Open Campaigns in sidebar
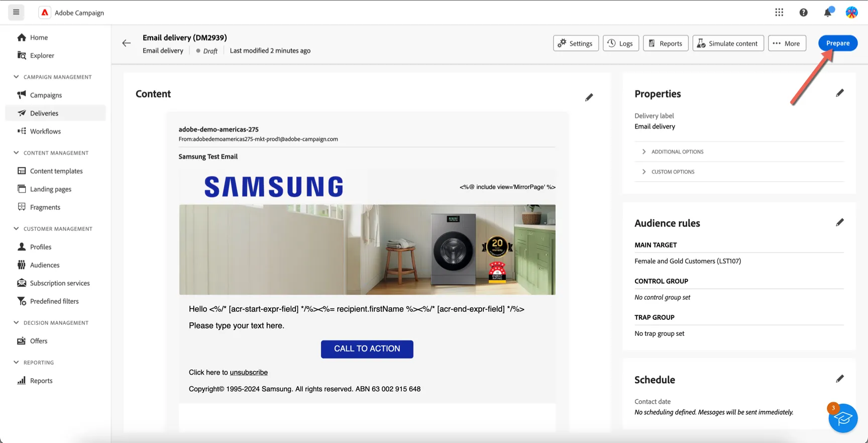This screenshot has height=443, width=868. tap(55, 95)
